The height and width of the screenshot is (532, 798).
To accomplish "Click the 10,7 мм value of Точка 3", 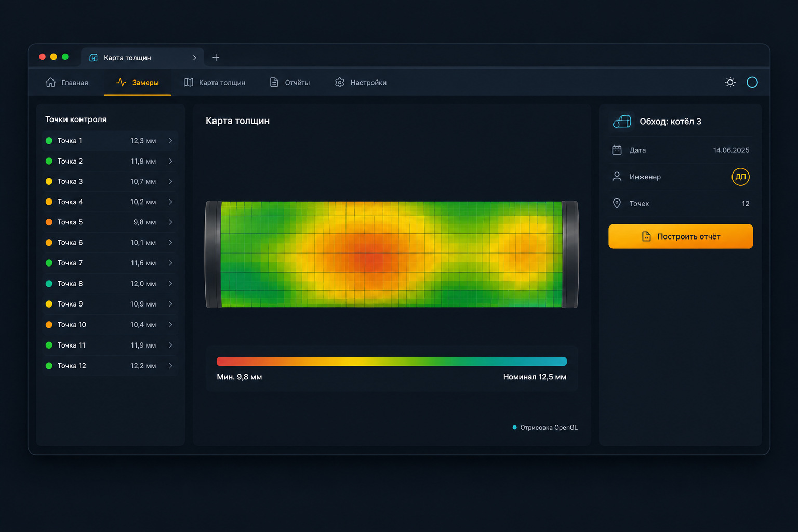I will 143,181.
